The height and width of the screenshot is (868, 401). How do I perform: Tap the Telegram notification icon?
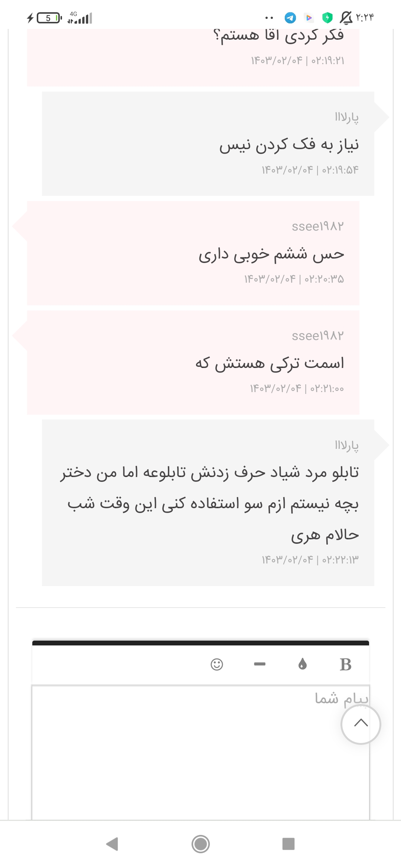(290, 17)
